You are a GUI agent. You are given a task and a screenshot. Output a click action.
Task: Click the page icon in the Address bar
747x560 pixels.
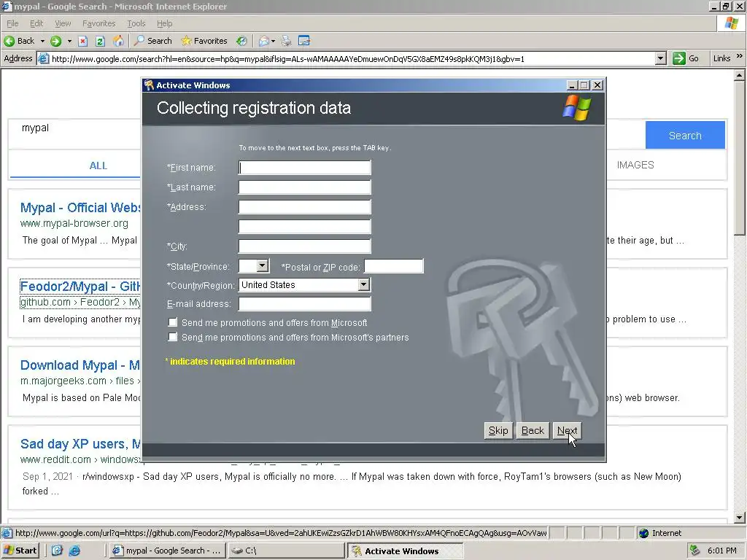[x=43, y=58]
